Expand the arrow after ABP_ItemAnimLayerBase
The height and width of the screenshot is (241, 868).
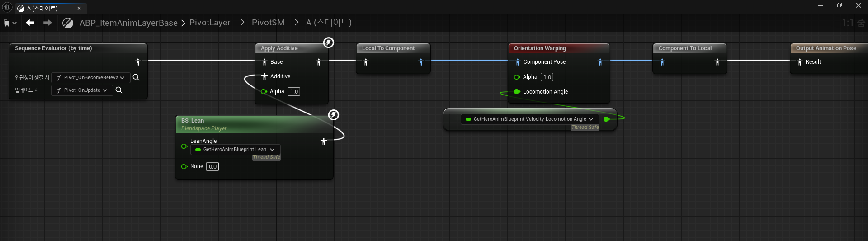pyautogui.click(x=183, y=23)
